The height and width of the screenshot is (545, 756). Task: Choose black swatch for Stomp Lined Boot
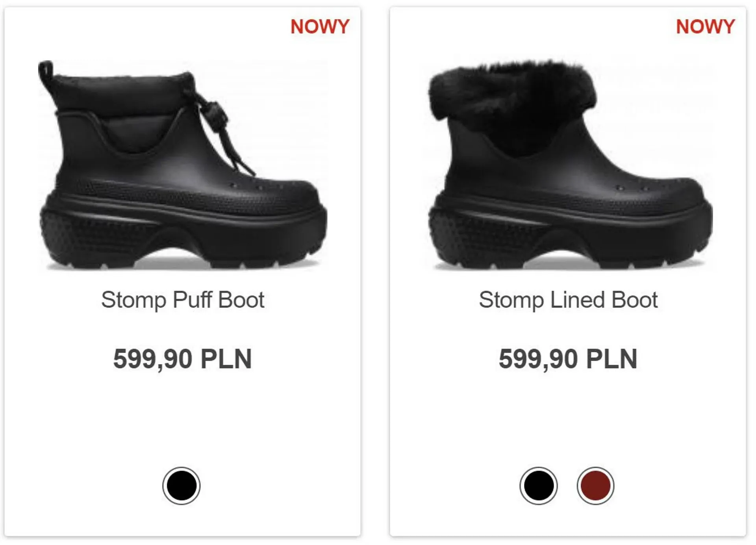pyautogui.click(x=538, y=486)
